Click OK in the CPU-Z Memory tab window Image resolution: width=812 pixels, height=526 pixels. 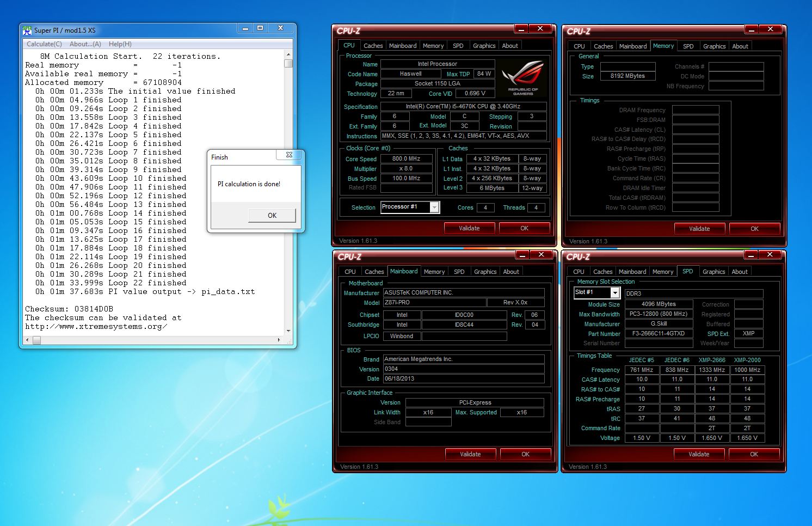754,229
